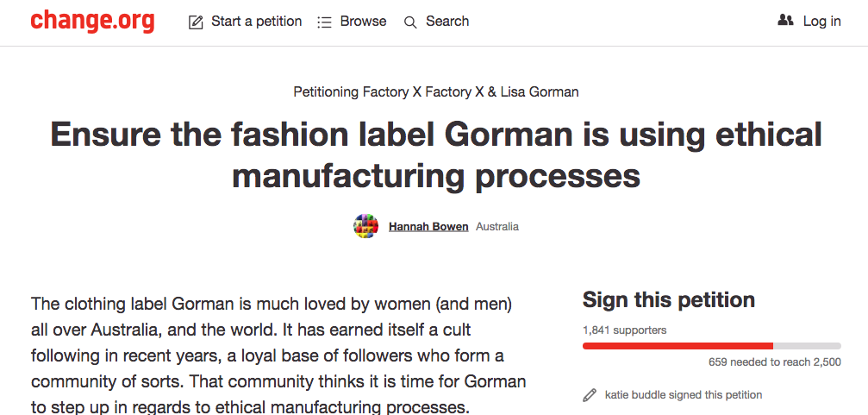Click the people icon beside Log in
Screen dimensions: 868x415
pyautogui.click(x=785, y=21)
